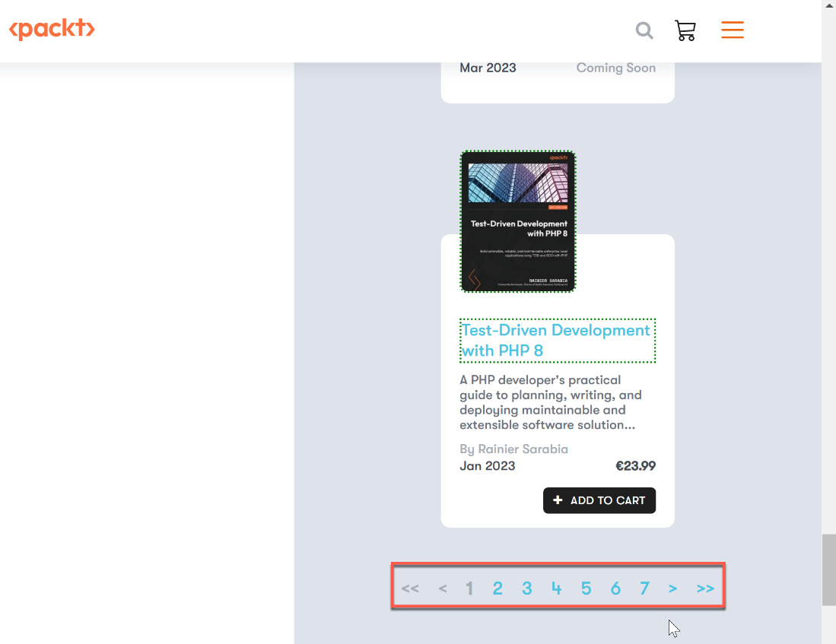836x644 pixels.
Task: Go to page 2 of results
Action: click(x=497, y=588)
